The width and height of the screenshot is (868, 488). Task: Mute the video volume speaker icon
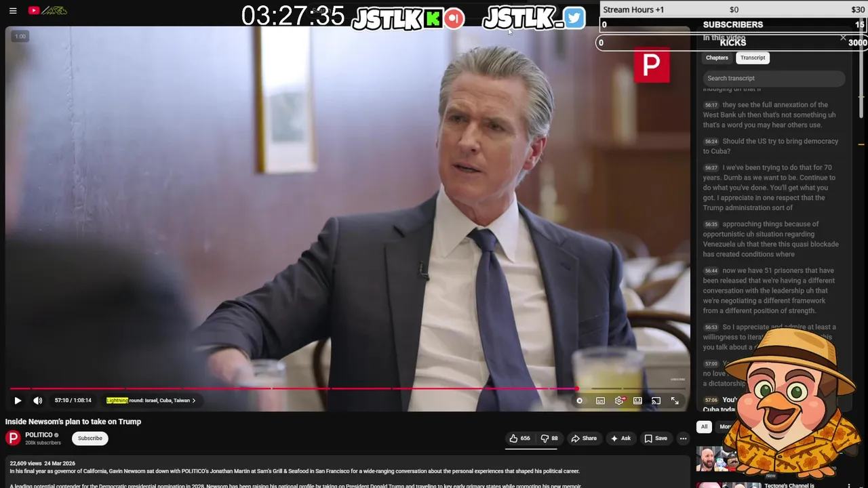coord(38,401)
